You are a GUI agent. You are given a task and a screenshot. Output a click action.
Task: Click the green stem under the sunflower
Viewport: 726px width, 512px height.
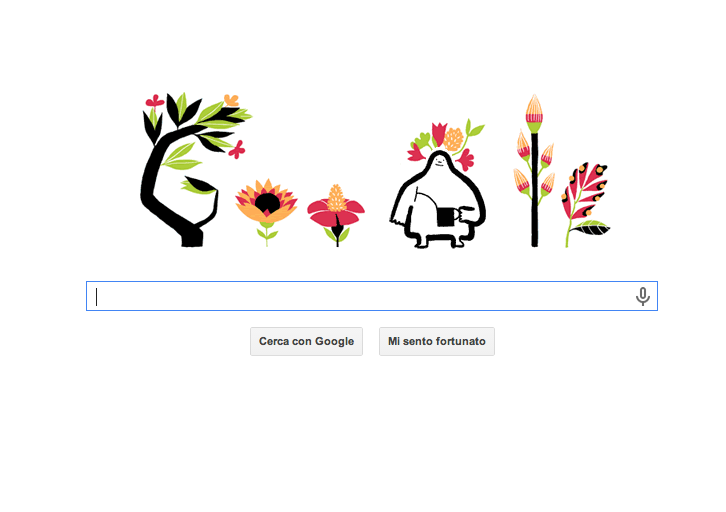266,234
